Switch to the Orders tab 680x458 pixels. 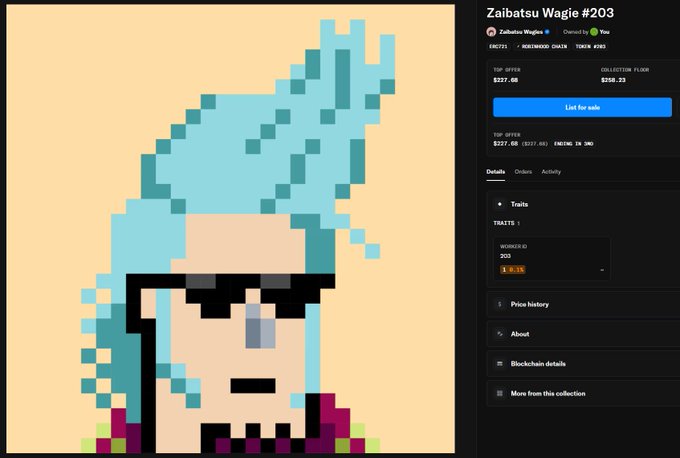point(523,172)
